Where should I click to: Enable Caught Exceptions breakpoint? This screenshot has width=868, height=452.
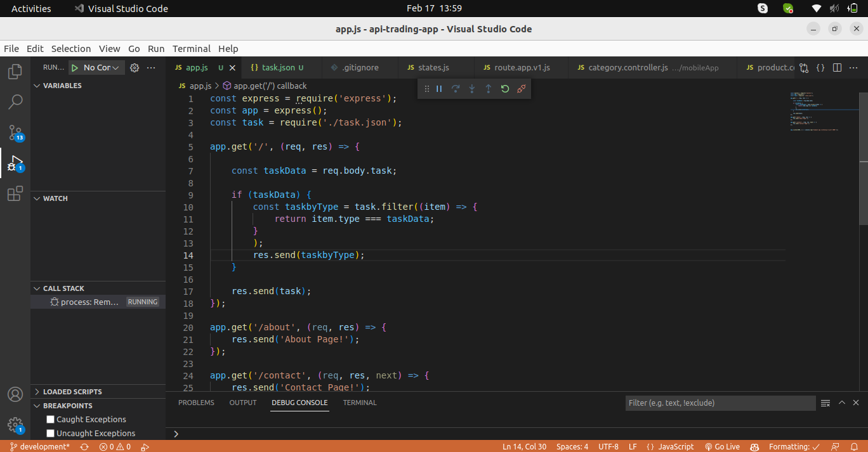click(x=51, y=420)
